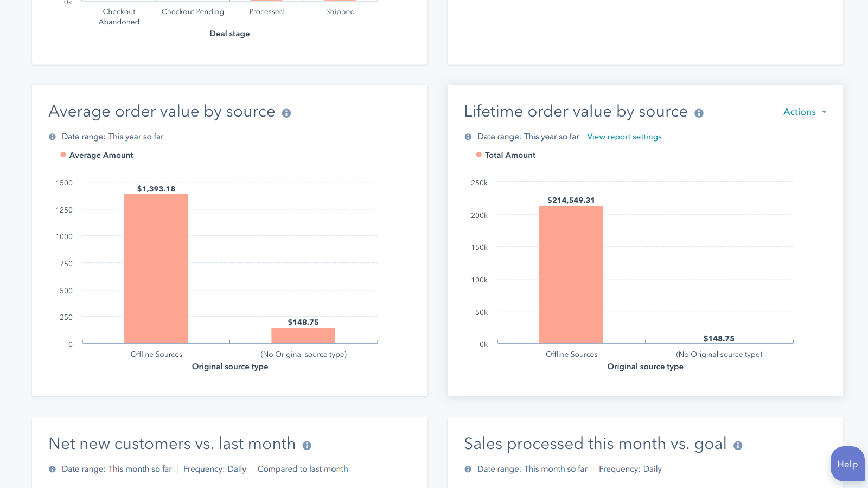Click the info icon beside Average order value by source
Screen dimensions: 868x488
pyautogui.click(x=287, y=113)
